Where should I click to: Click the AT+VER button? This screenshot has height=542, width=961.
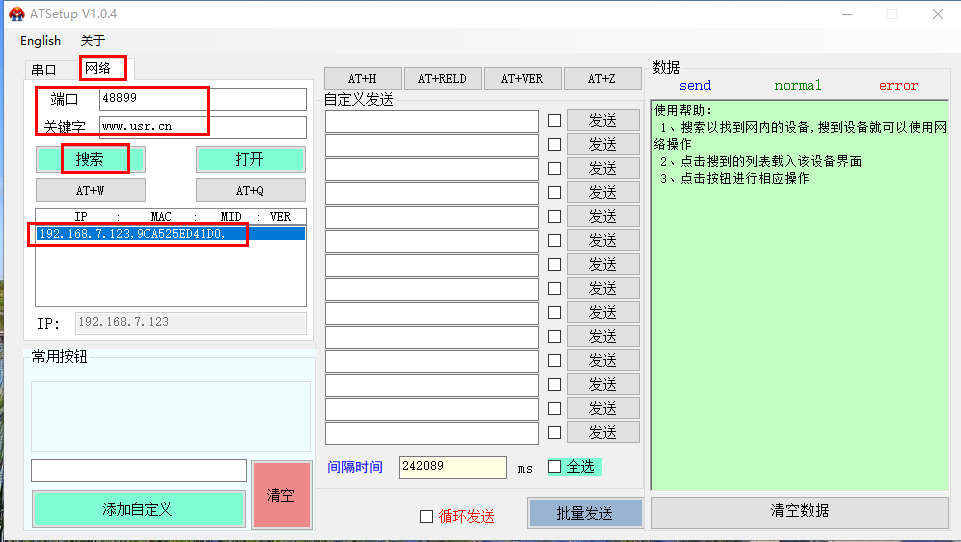522,79
